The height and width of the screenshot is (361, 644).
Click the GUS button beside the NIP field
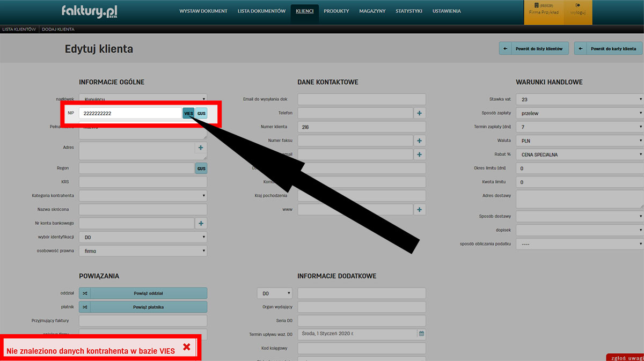pos(201,114)
